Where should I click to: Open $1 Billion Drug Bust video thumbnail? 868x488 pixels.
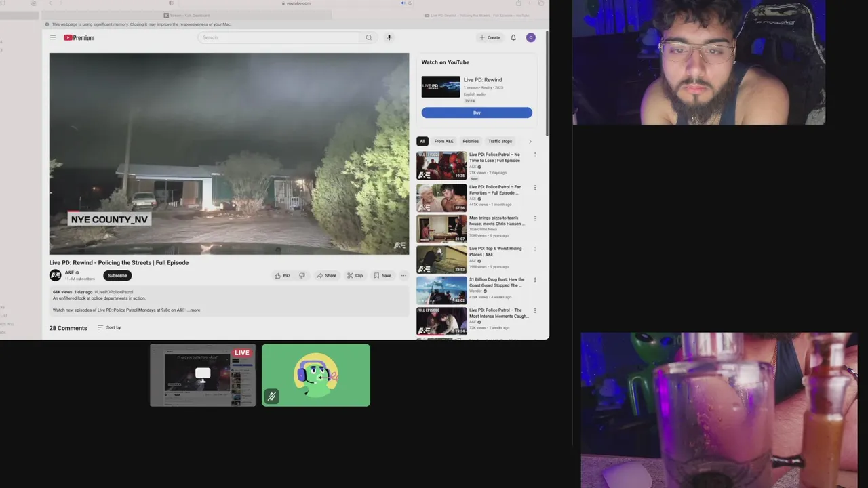[x=441, y=290]
